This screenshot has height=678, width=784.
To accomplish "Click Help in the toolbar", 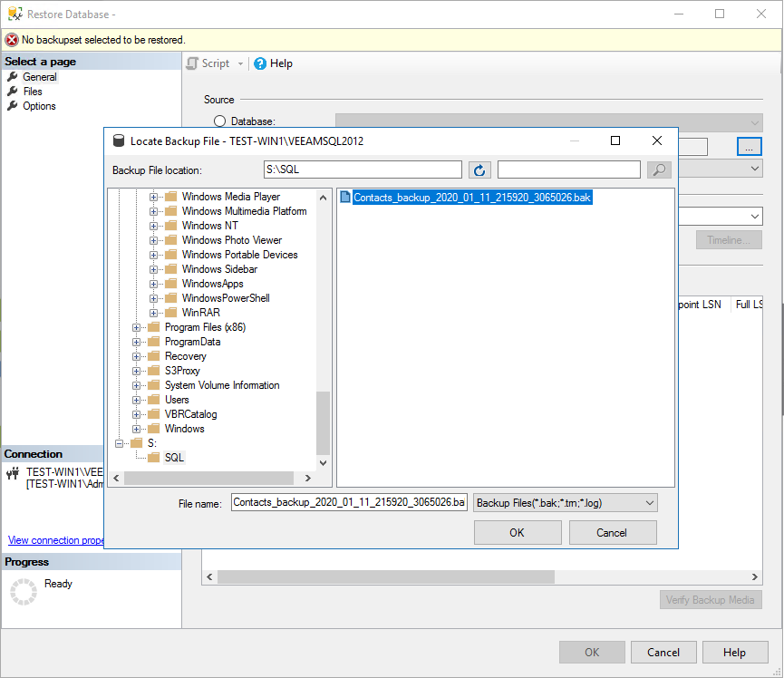I will [x=281, y=63].
